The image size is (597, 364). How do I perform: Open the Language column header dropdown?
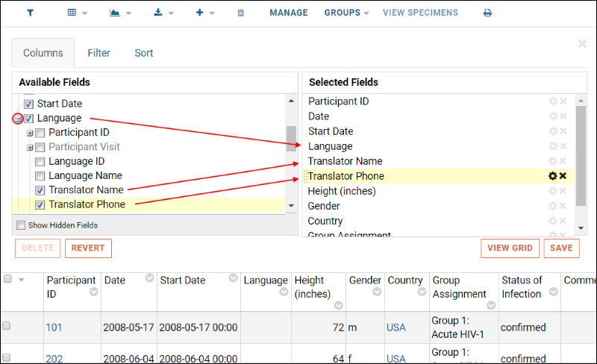(x=284, y=292)
